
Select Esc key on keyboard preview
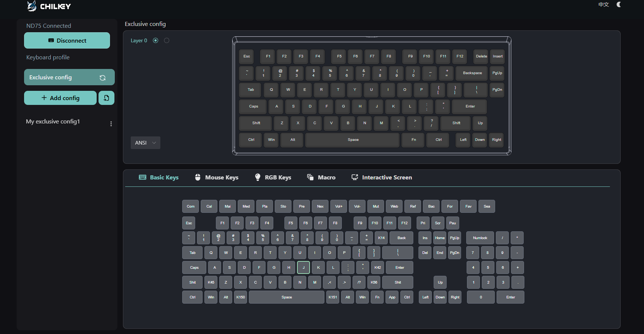247,56
